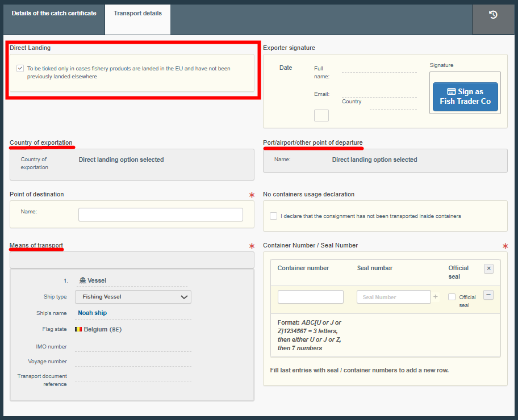
Task: Tick the no containers usage declaration checkbox
Action: [x=274, y=216]
